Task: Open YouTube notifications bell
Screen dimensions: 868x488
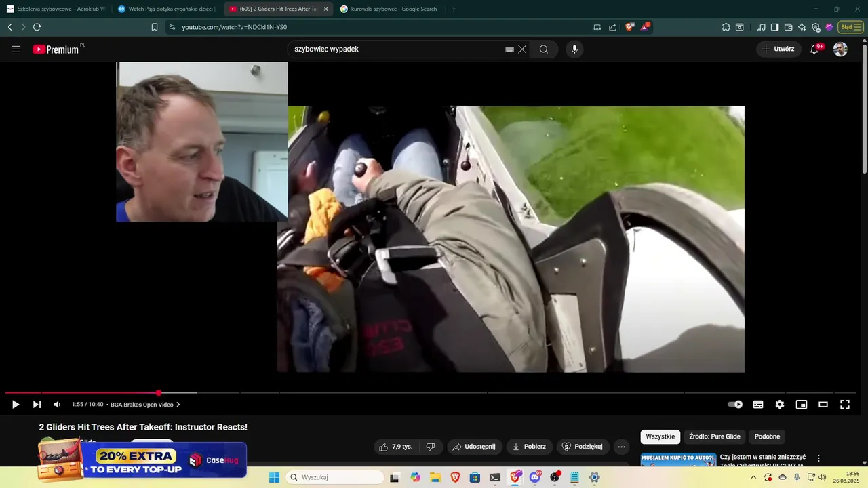Action: point(814,49)
